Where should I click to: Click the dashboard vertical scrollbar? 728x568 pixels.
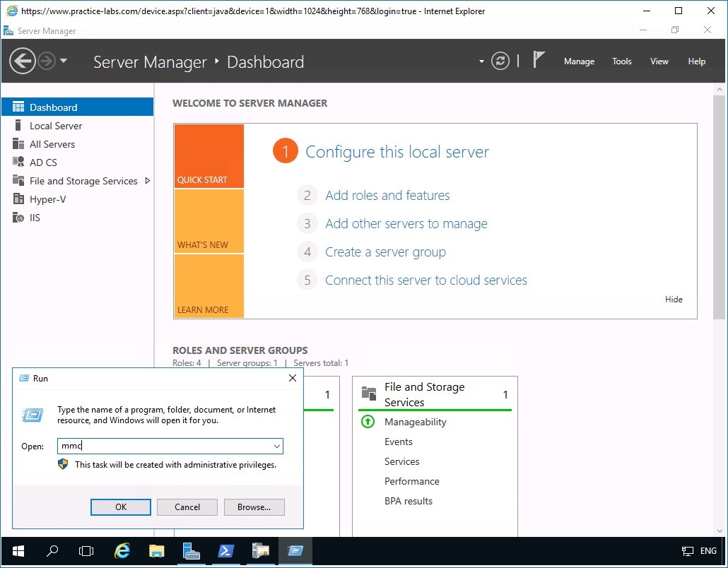point(720,207)
